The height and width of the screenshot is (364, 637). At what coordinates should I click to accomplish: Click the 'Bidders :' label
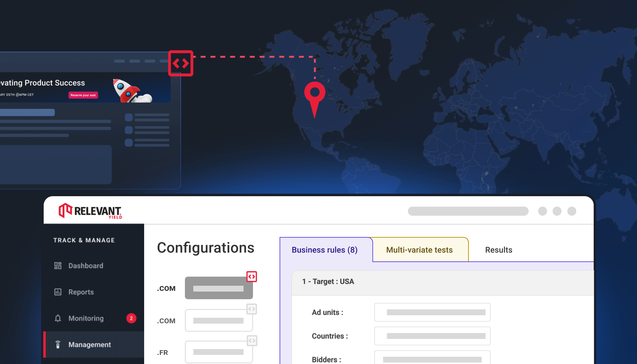coord(327,360)
